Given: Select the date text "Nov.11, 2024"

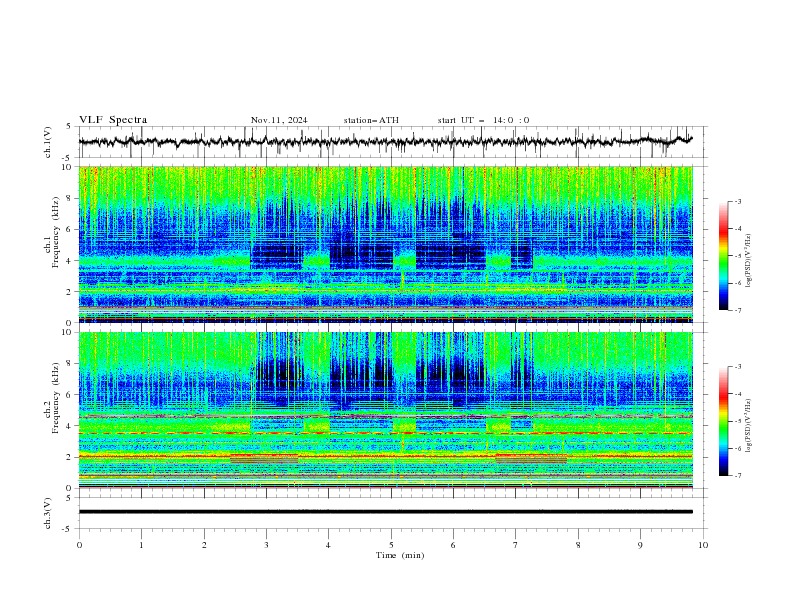Looking at the screenshot, I should pos(279,120).
